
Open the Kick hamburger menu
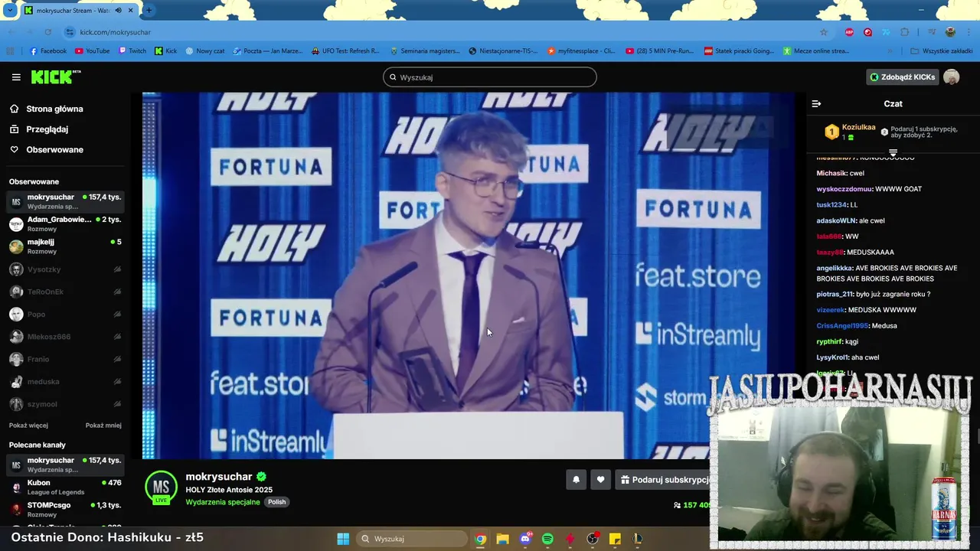click(x=16, y=77)
